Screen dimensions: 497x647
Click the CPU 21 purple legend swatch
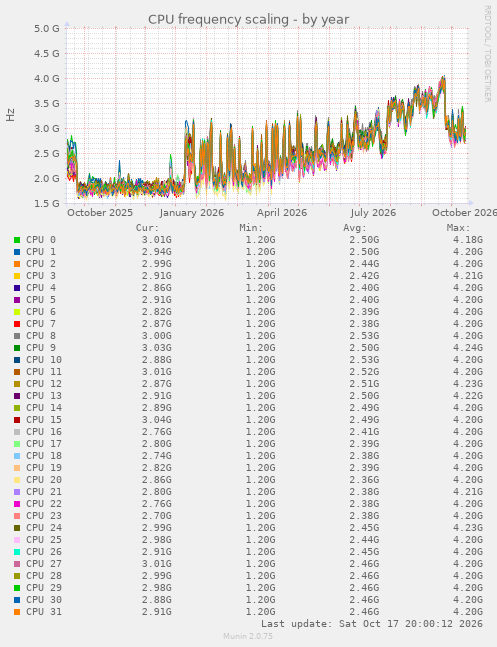click(x=17, y=492)
